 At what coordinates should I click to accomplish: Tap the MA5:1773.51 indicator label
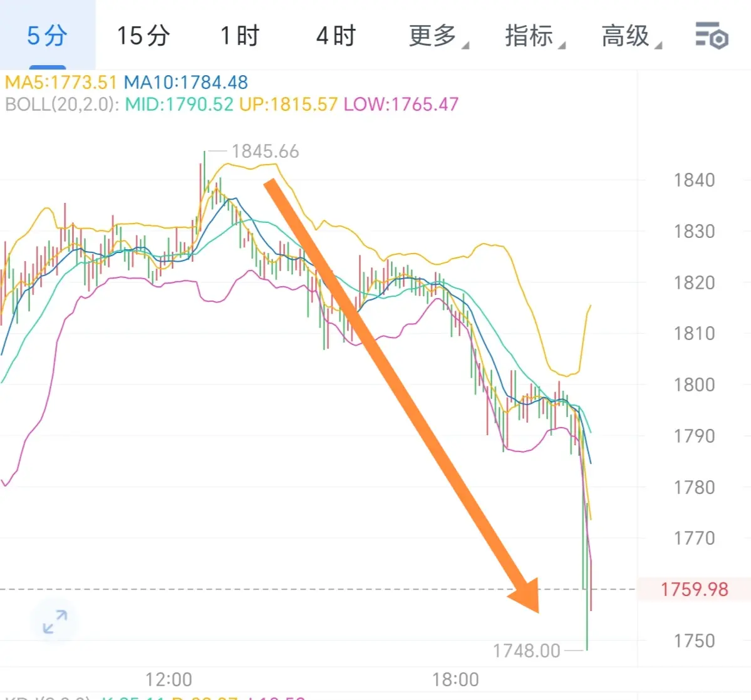pyautogui.click(x=61, y=83)
